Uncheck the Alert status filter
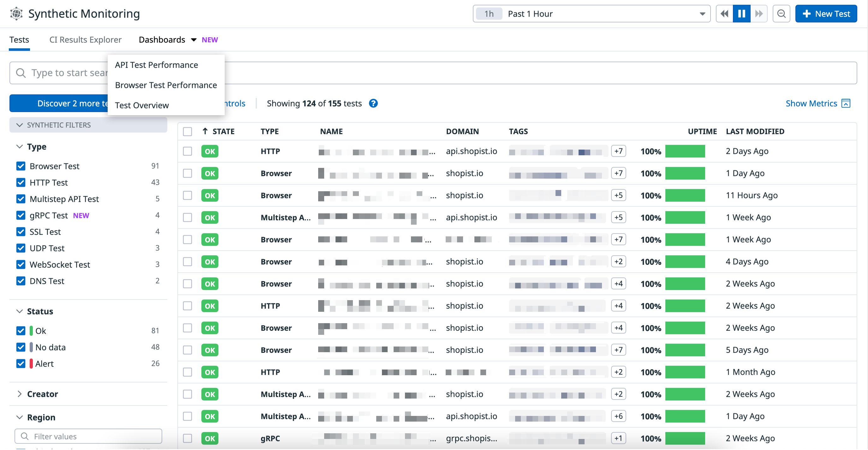Image resolution: width=868 pixels, height=450 pixels. click(x=21, y=364)
